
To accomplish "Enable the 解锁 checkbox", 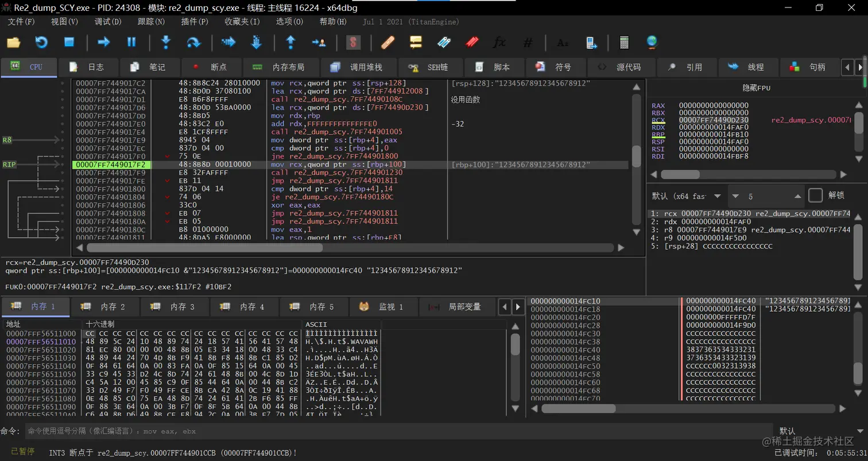I will [x=815, y=196].
